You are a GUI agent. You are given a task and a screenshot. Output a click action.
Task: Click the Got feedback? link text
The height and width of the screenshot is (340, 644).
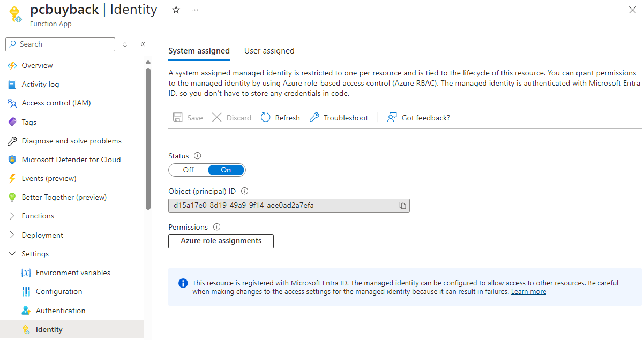point(425,118)
